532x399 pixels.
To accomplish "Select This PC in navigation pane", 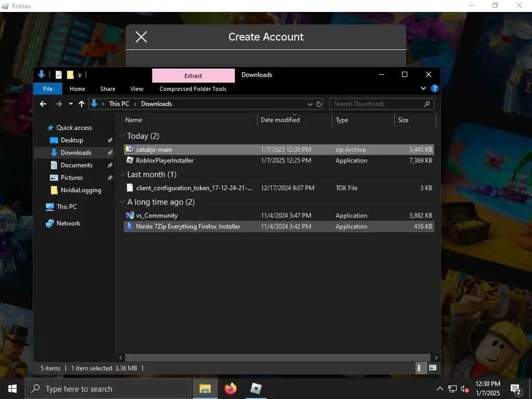I will coord(66,207).
